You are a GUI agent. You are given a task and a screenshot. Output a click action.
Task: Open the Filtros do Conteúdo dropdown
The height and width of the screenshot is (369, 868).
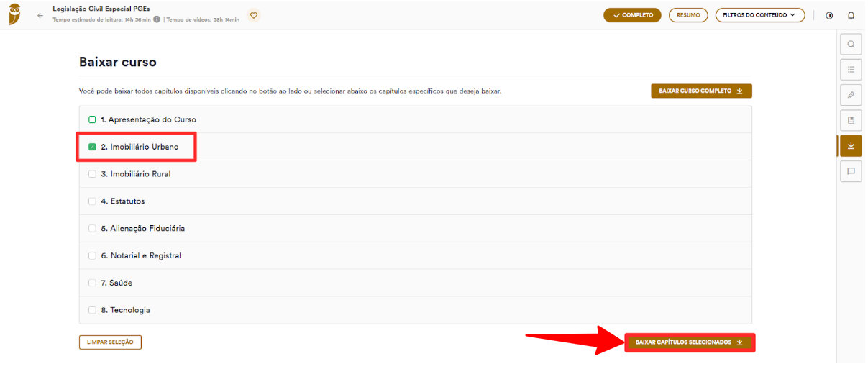760,15
